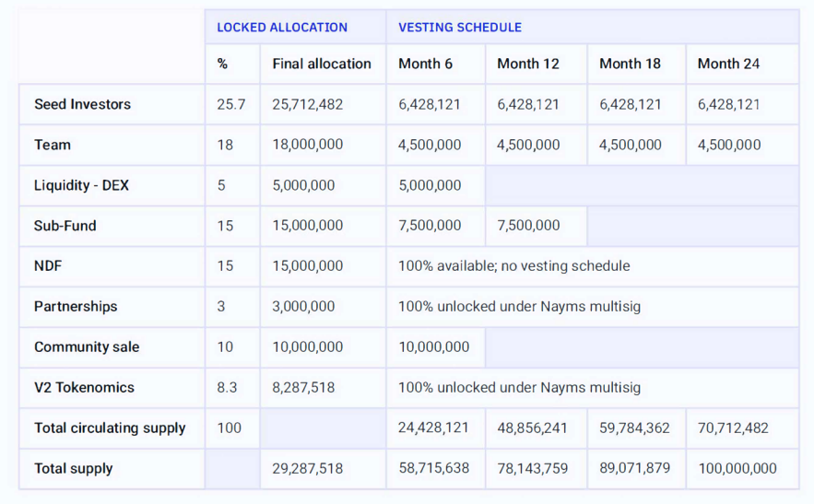Select the Liquidity - DEX row label
The width and height of the screenshot is (814, 504).
(x=81, y=185)
